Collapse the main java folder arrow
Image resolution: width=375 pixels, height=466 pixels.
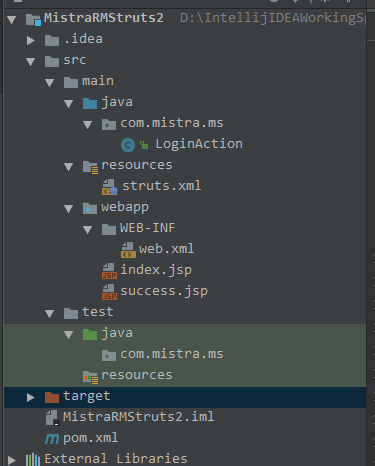pyautogui.click(x=68, y=104)
